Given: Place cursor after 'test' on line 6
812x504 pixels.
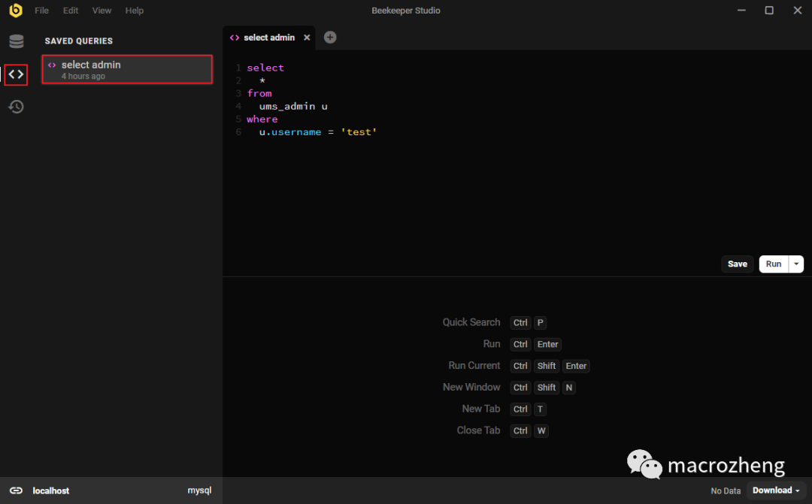Looking at the screenshot, I should click(377, 132).
